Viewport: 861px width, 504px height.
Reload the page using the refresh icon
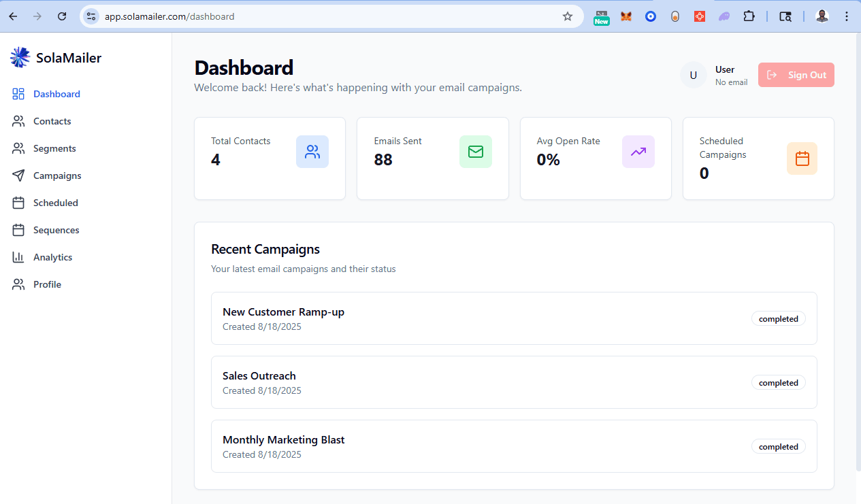[62, 16]
